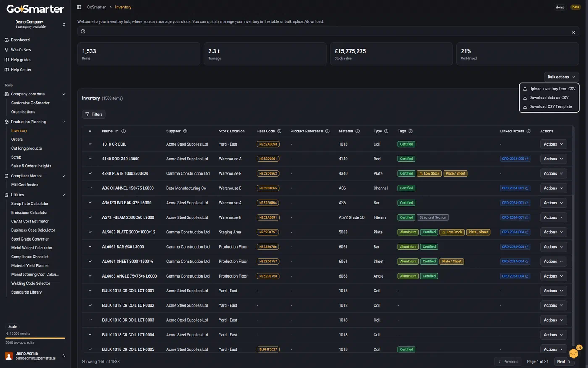The width and height of the screenshot is (588, 368).
Task: Click help icon beside Product Reference
Action: click(328, 131)
